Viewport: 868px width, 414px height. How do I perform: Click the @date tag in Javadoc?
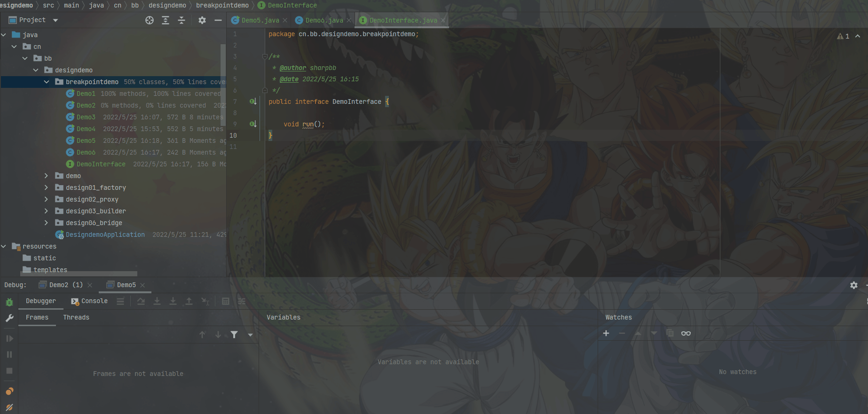click(x=289, y=79)
